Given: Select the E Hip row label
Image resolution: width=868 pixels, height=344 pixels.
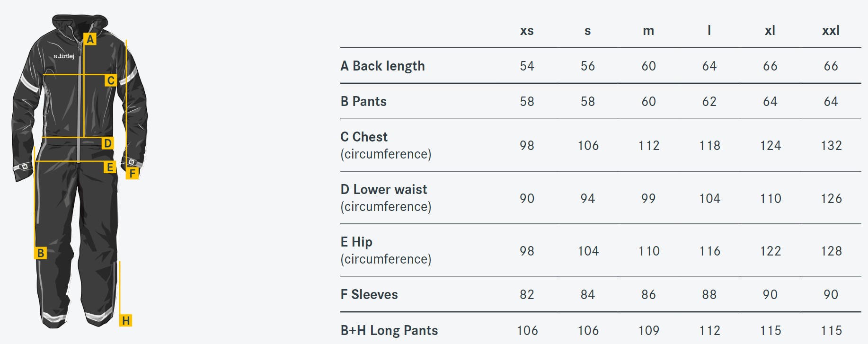Looking at the screenshot, I should 386,250.
